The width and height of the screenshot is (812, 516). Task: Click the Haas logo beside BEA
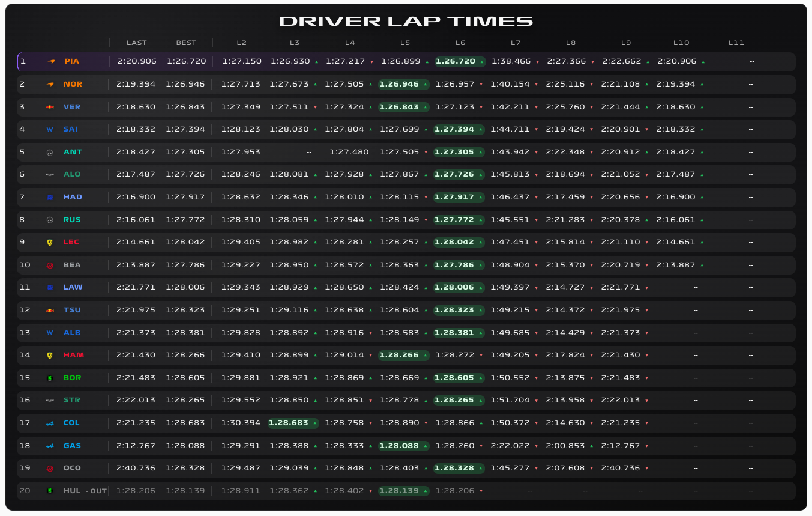click(x=50, y=266)
